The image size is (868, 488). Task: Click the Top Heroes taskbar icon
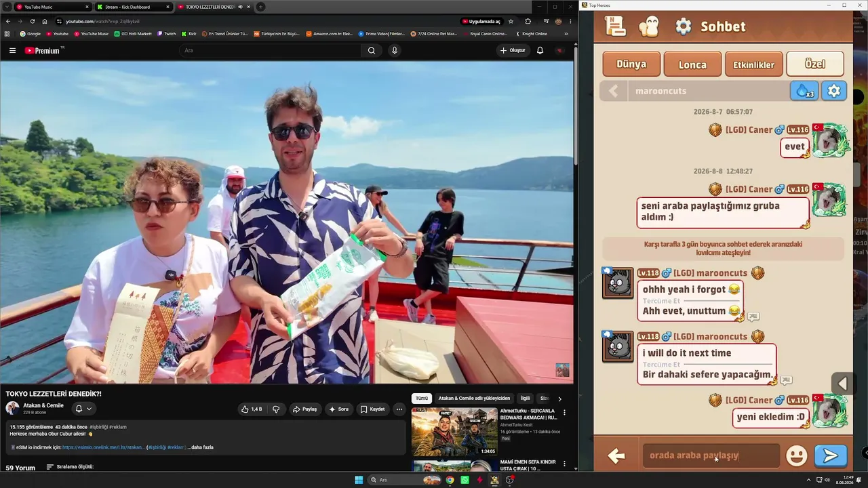494,480
